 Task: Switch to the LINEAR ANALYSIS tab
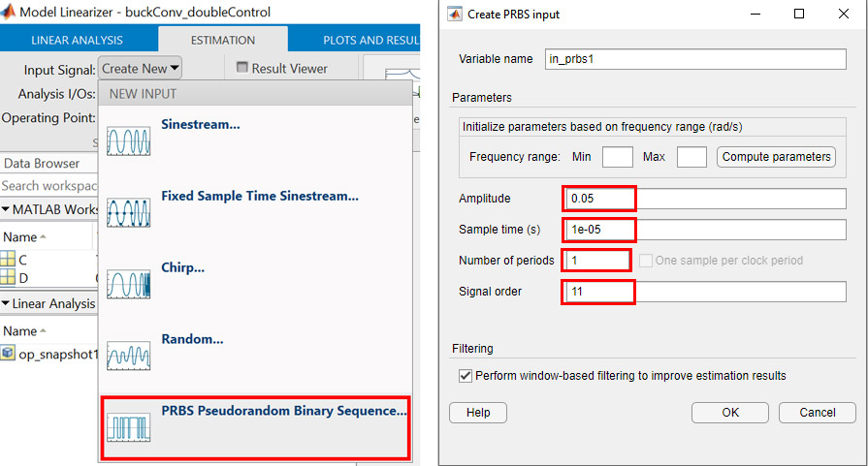[x=78, y=41]
